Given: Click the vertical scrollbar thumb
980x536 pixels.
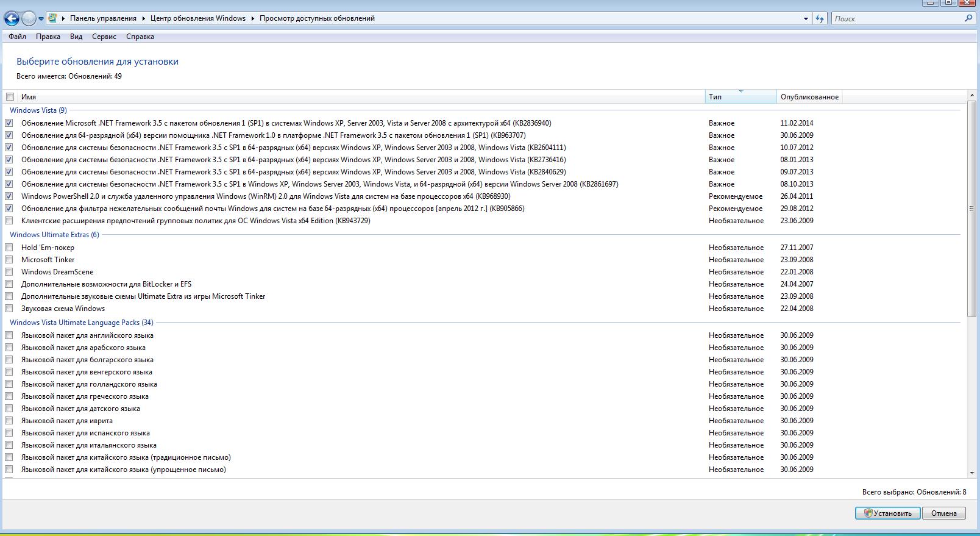Looking at the screenshot, I should tap(971, 209).
